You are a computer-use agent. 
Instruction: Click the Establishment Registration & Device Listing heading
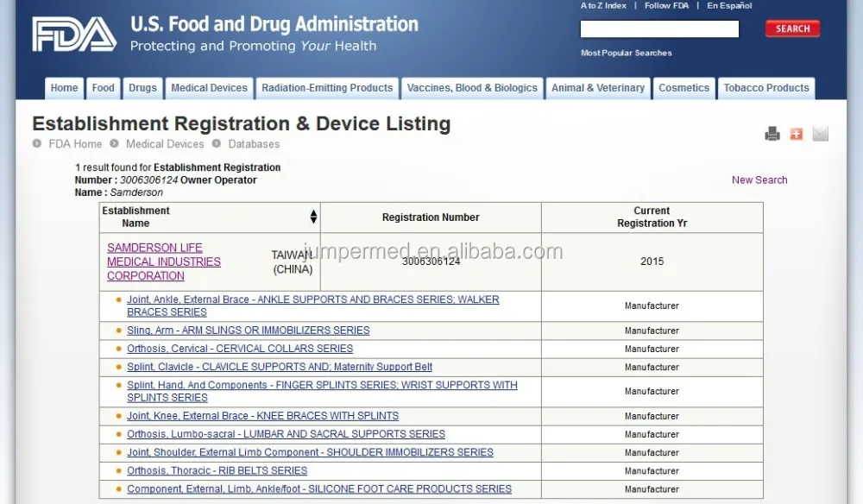(242, 123)
